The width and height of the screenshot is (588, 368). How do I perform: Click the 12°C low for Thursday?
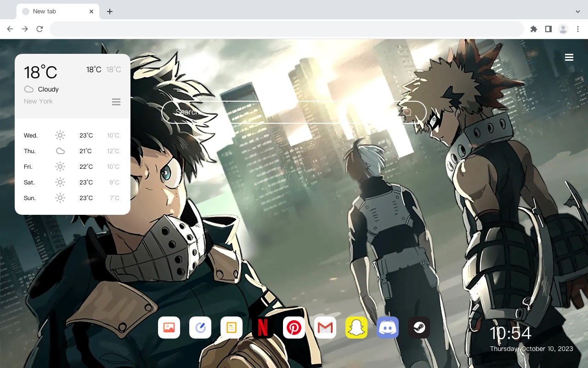(x=113, y=151)
